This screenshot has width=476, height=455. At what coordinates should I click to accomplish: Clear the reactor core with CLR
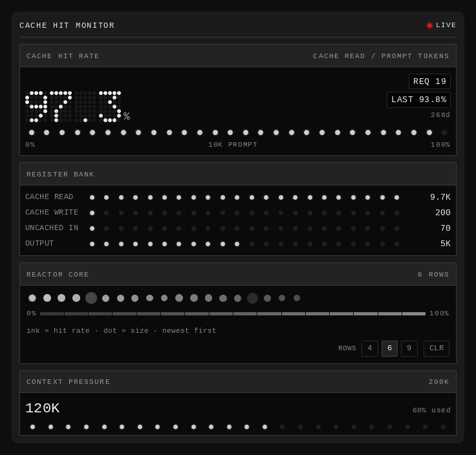click(x=437, y=348)
